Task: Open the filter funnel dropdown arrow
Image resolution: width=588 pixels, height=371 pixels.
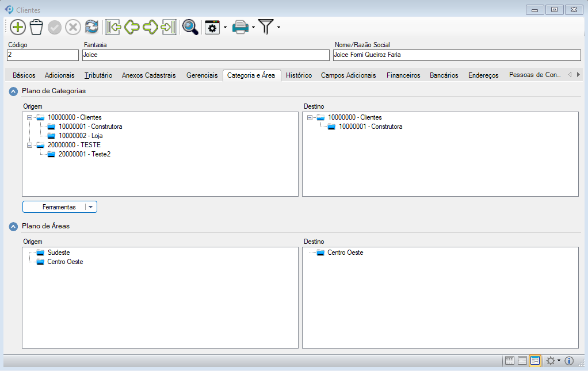Action: [x=279, y=27]
